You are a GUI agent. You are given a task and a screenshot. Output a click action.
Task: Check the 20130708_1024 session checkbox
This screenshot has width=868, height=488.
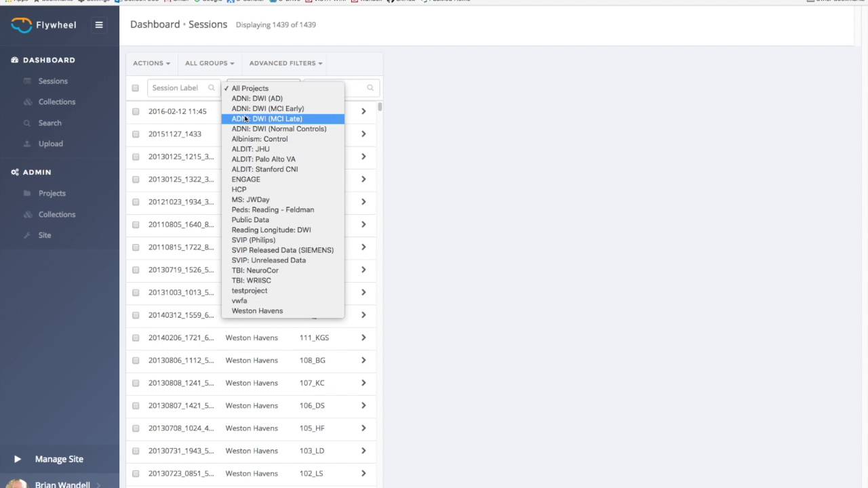click(x=136, y=428)
